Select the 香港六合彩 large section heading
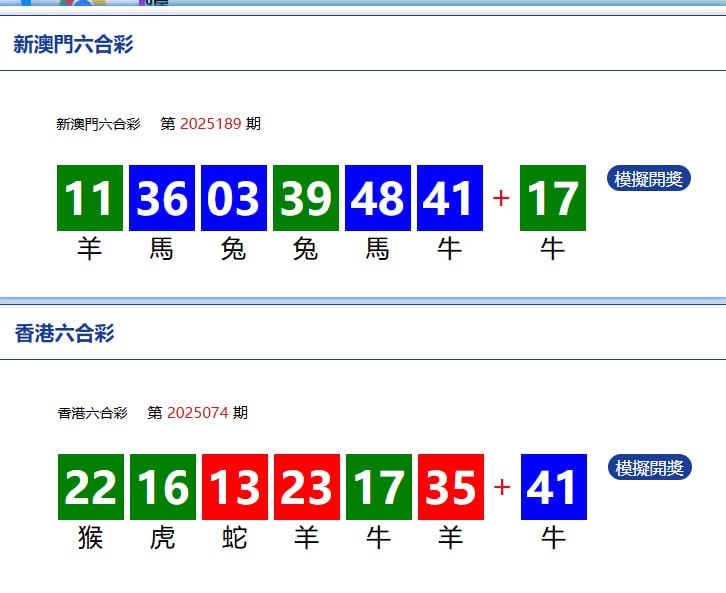This screenshot has width=726, height=593. 64,333
